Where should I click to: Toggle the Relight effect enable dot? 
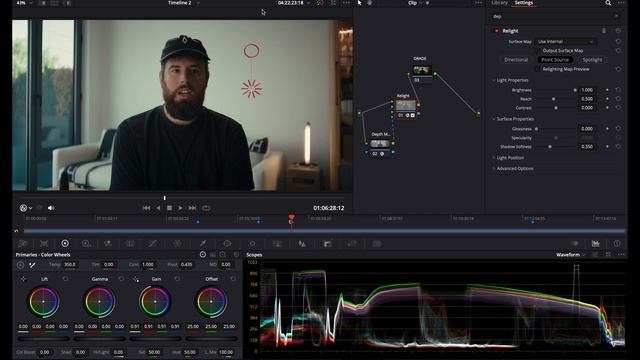pos(497,31)
